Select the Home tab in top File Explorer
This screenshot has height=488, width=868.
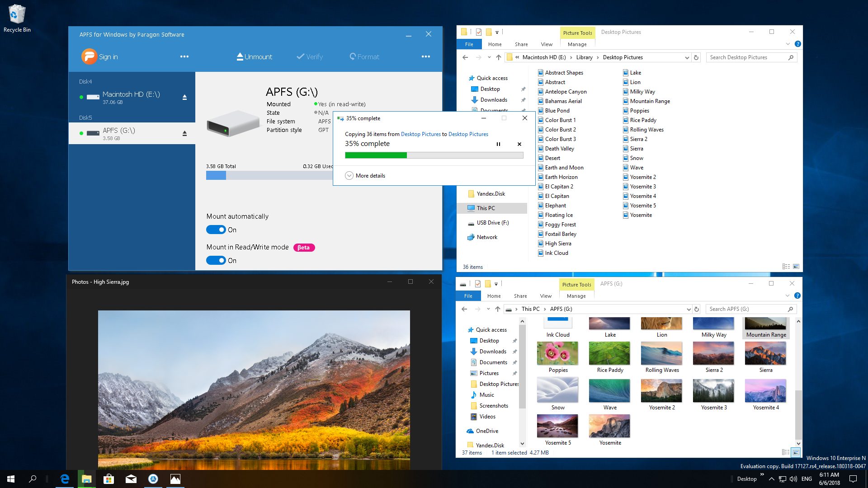pos(494,44)
